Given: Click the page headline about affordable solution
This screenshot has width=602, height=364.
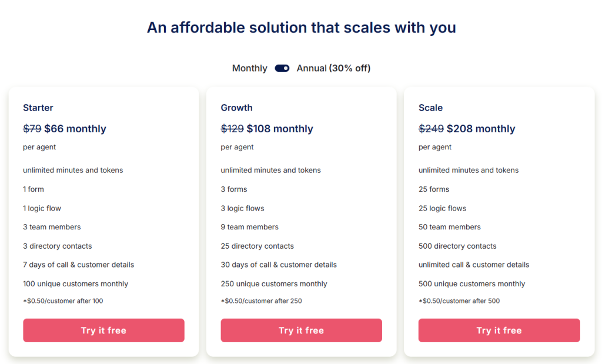Looking at the screenshot, I should coord(301,28).
